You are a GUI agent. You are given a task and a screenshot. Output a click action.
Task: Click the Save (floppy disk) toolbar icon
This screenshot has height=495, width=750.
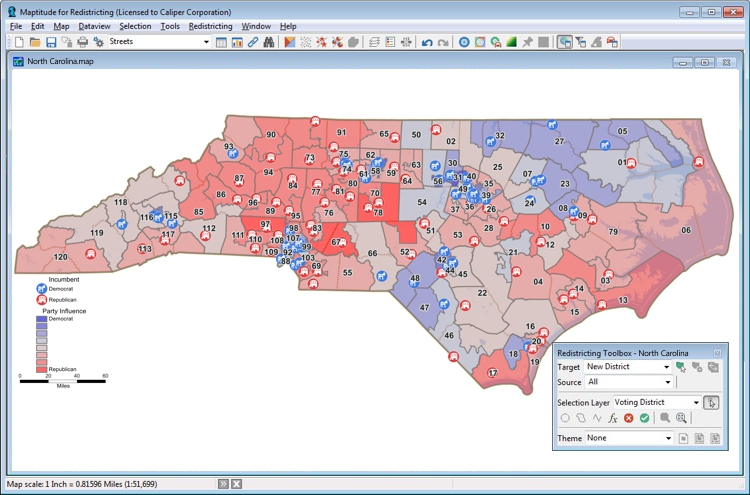50,42
